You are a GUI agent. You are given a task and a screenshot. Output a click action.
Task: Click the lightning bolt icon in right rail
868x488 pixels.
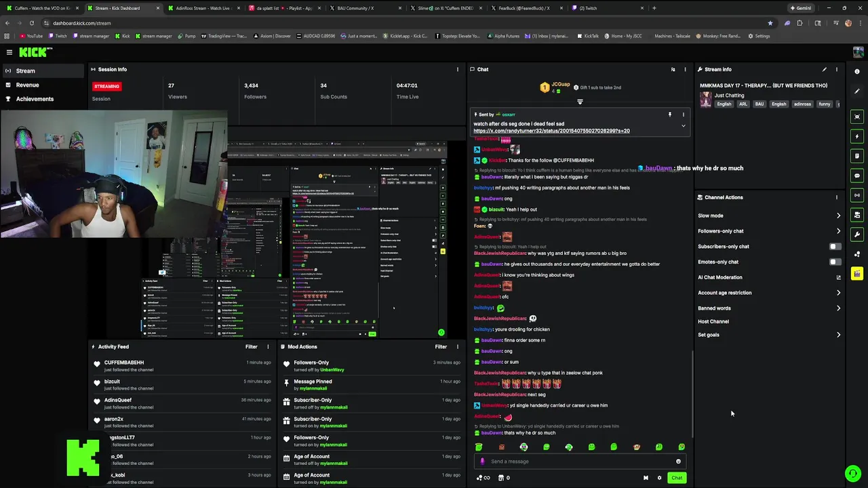857,136
